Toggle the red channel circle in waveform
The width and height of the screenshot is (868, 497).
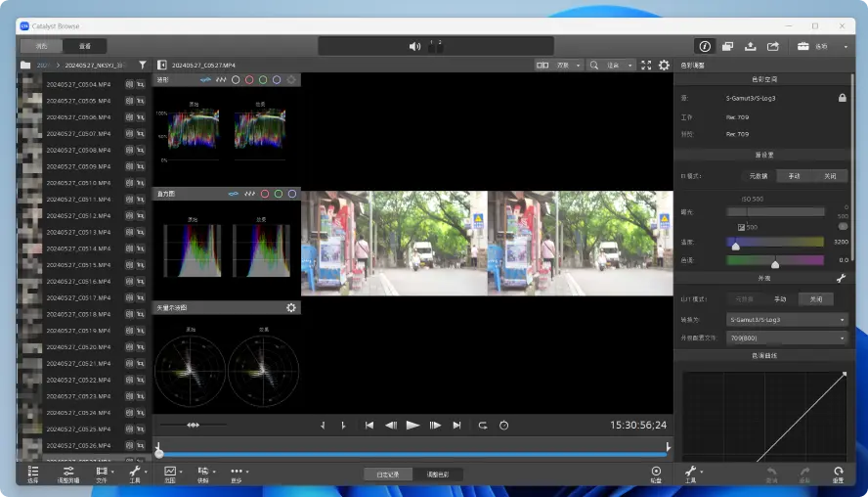[249, 80]
